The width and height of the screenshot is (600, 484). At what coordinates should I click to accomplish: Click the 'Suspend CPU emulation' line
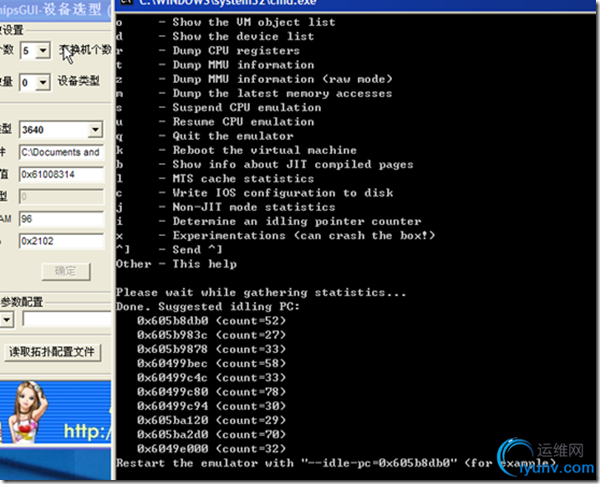[x=218, y=108]
